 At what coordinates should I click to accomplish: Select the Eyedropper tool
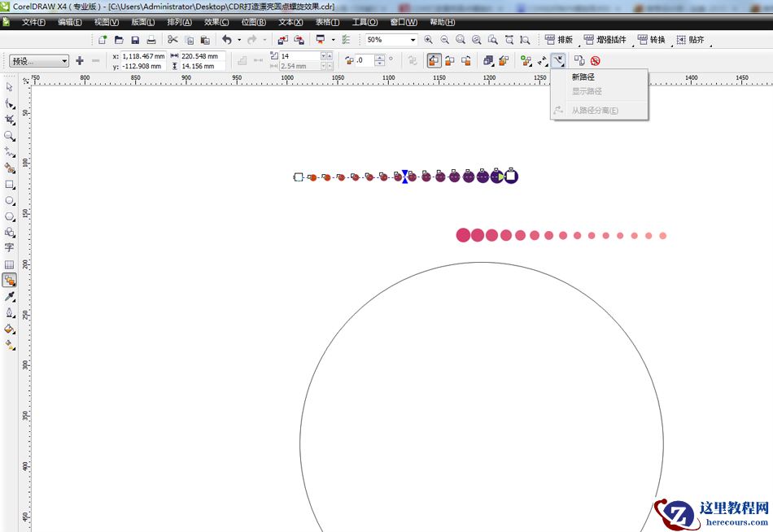[x=10, y=296]
